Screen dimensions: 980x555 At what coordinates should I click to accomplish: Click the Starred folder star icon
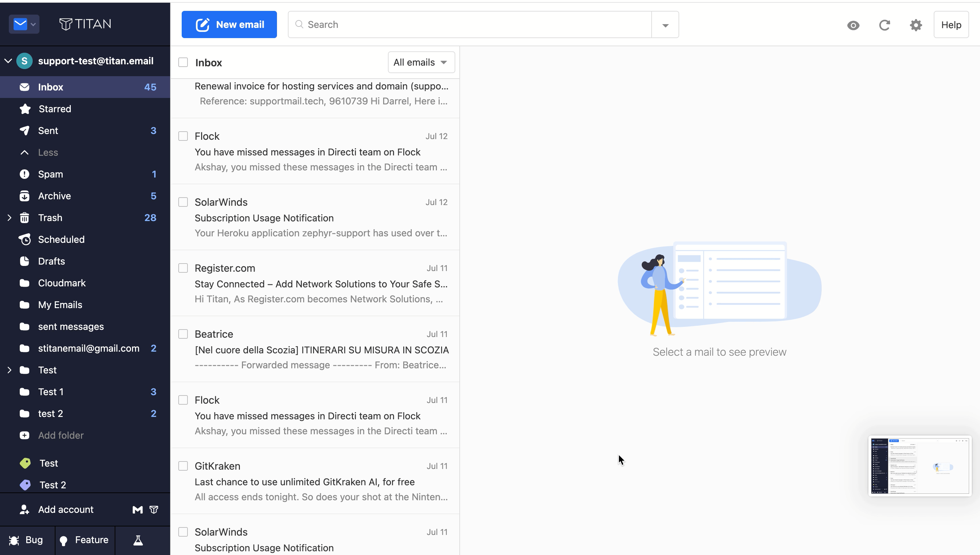[25, 109]
